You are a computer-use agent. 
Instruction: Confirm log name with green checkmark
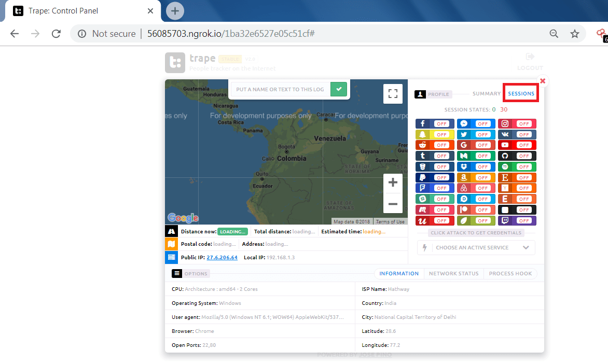[339, 89]
